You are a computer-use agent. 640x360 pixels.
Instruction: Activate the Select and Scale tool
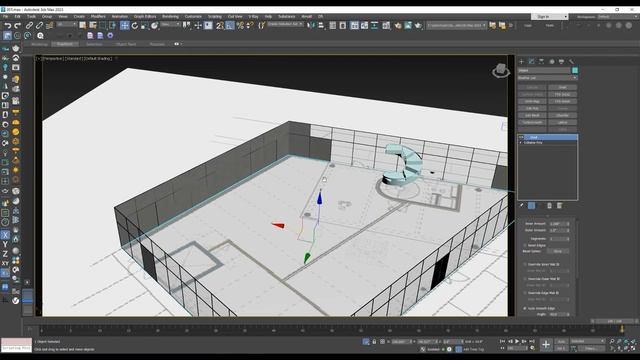[x=144, y=26]
